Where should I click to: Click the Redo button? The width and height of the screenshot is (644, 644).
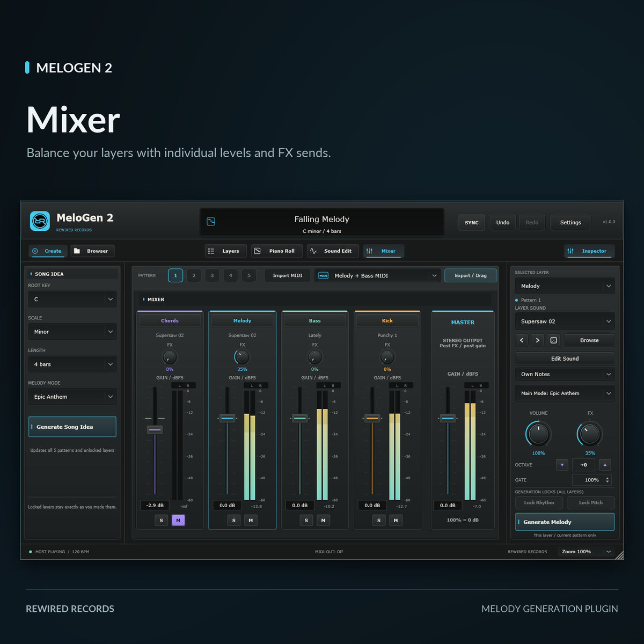point(532,222)
